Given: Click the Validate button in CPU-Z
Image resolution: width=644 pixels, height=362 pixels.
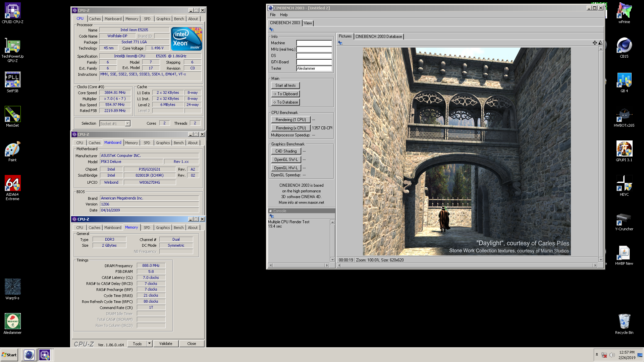Looking at the screenshot, I should (166, 344).
